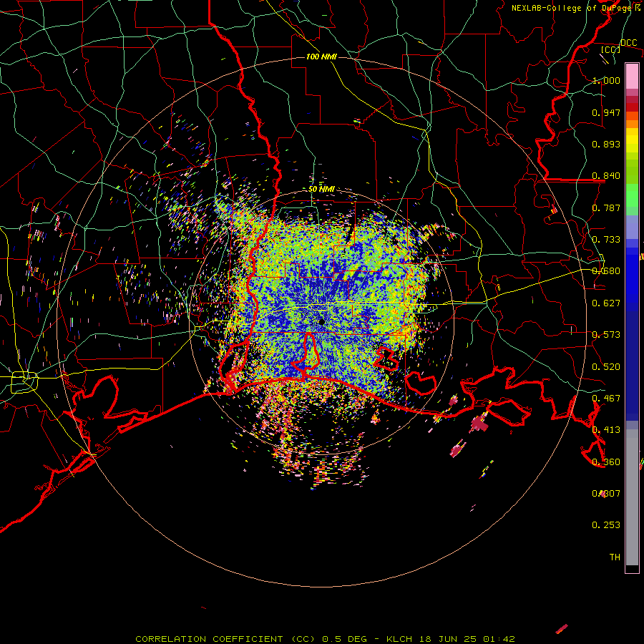This screenshot has width=644, height=644.
Task: Click the 0.253 value on the color scale
Action: (606, 525)
